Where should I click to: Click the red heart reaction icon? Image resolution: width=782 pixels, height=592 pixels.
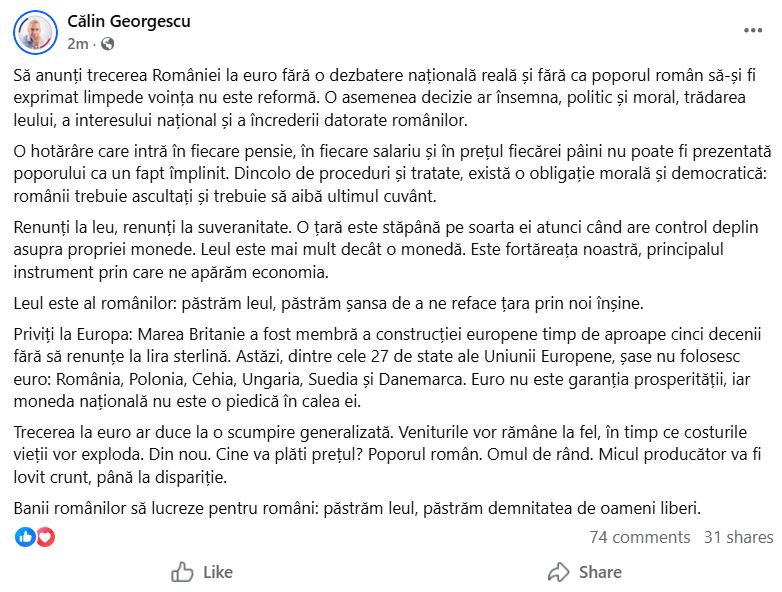point(45,537)
